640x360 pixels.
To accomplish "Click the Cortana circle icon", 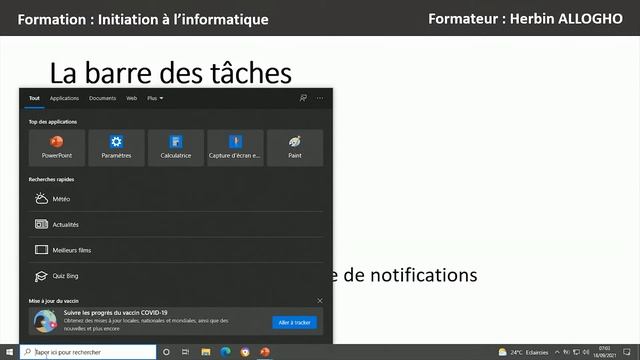I will click(x=166, y=352).
